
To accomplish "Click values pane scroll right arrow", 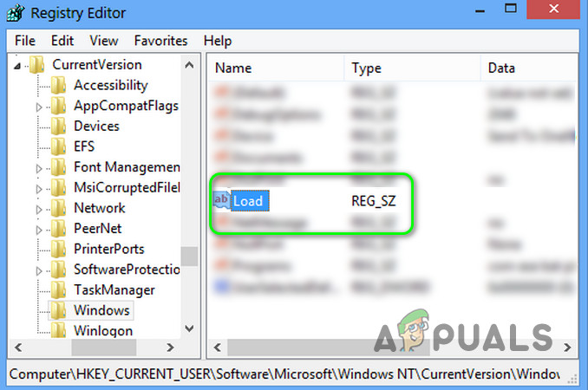I will (568, 348).
